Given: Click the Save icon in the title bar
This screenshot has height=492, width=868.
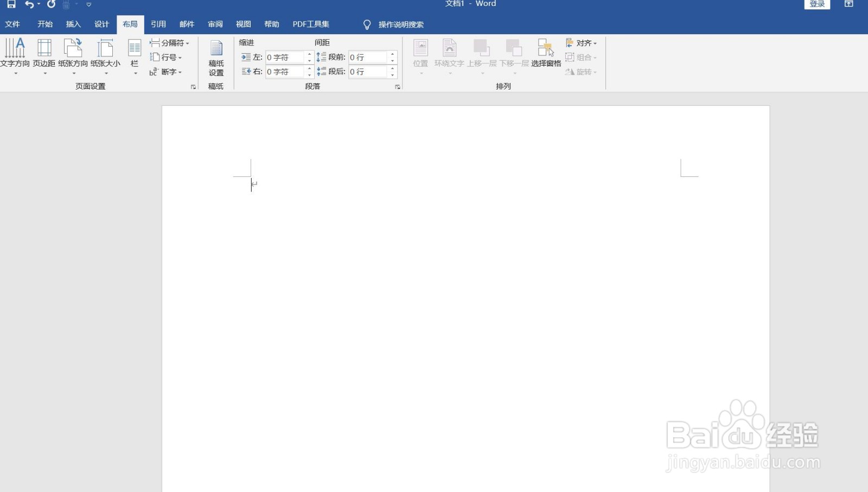Looking at the screenshot, I should pos(11,4).
